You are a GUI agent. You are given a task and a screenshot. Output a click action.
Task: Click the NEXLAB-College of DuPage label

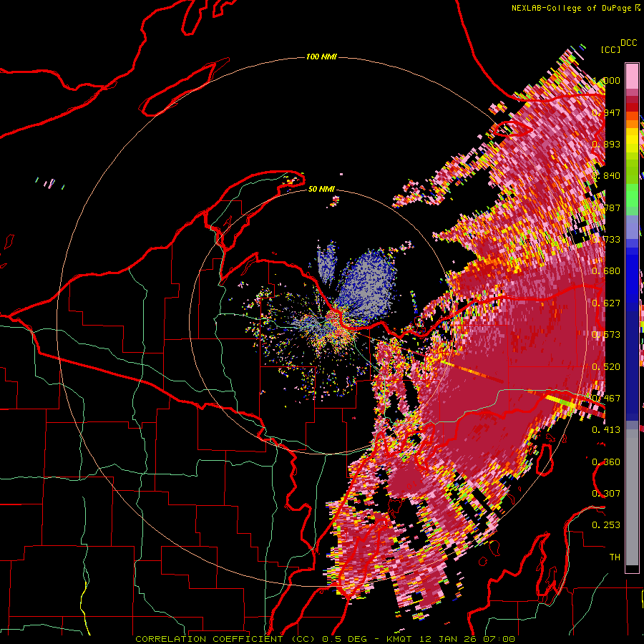pyautogui.click(x=571, y=8)
